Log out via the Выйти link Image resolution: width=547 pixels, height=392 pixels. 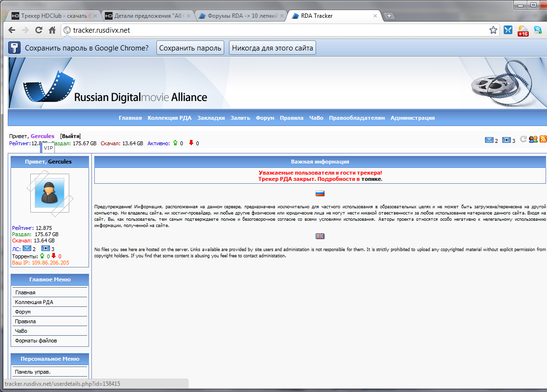coord(70,136)
